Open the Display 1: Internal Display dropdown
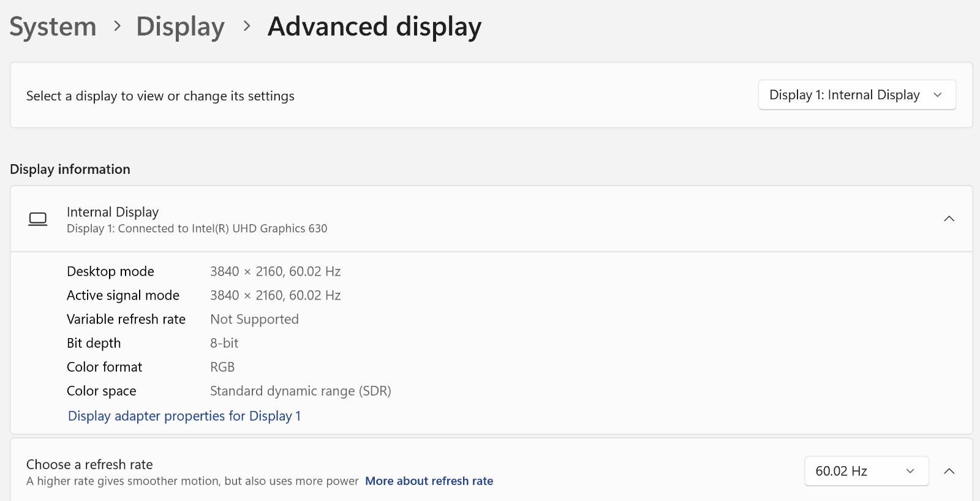Image resolution: width=980 pixels, height=501 pixels. (857, 95)
